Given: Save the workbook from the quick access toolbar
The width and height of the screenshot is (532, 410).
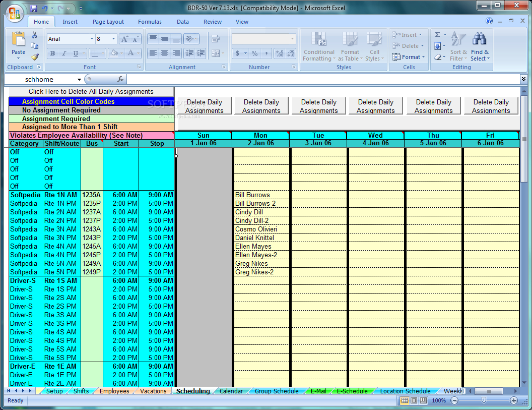Looking at the screenshot, I should [34, 9].
